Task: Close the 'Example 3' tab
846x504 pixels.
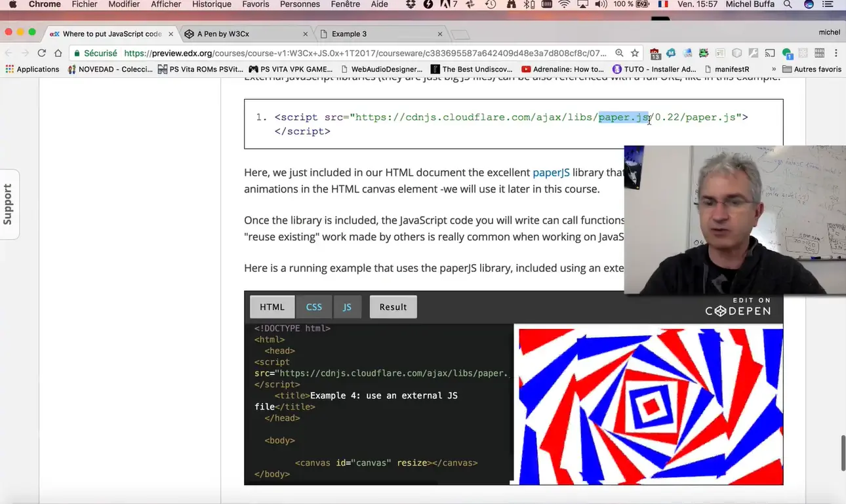Action: tap(440, 34)
